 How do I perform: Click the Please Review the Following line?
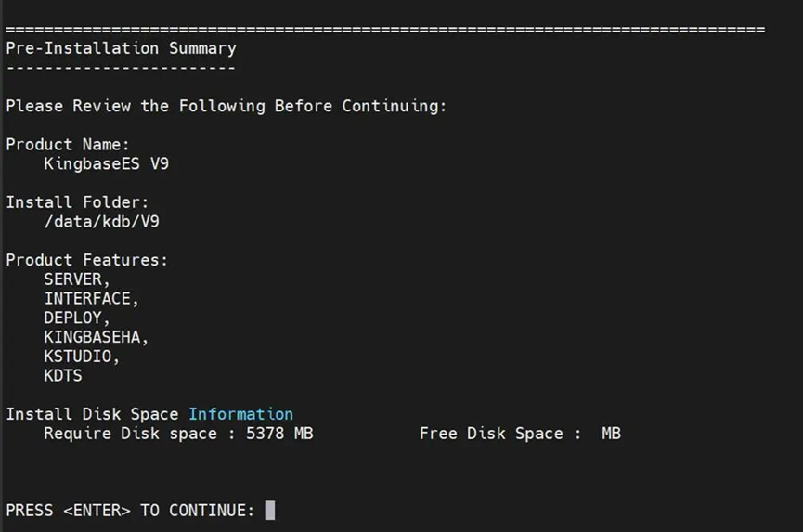[x=226, y=106]
